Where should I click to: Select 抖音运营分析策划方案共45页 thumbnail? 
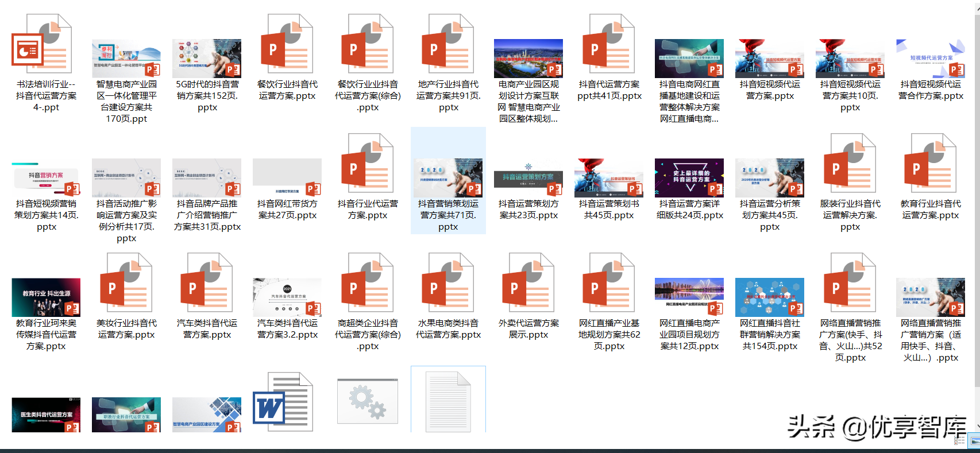[x=770, y=178]
